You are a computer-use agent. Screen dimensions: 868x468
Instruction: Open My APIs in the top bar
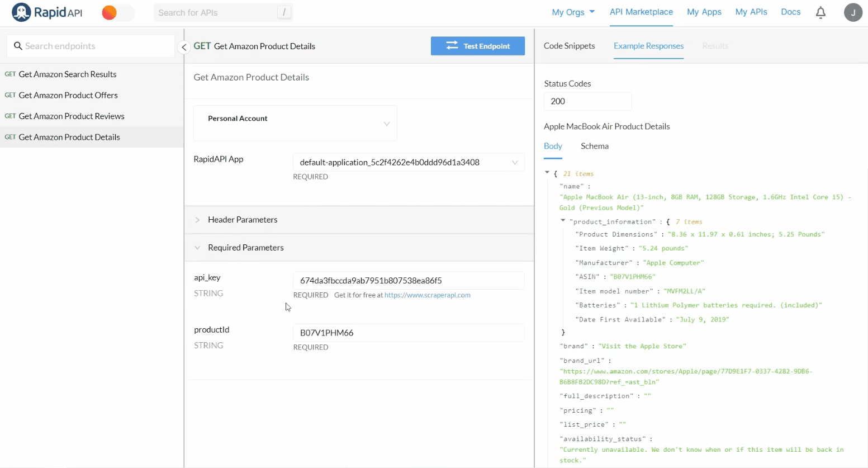point(751,12)
